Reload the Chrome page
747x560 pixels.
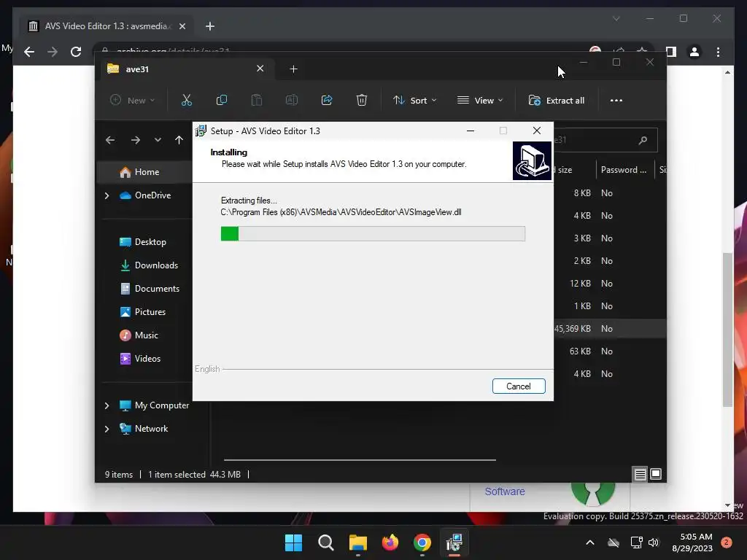[x=76, y=52]
